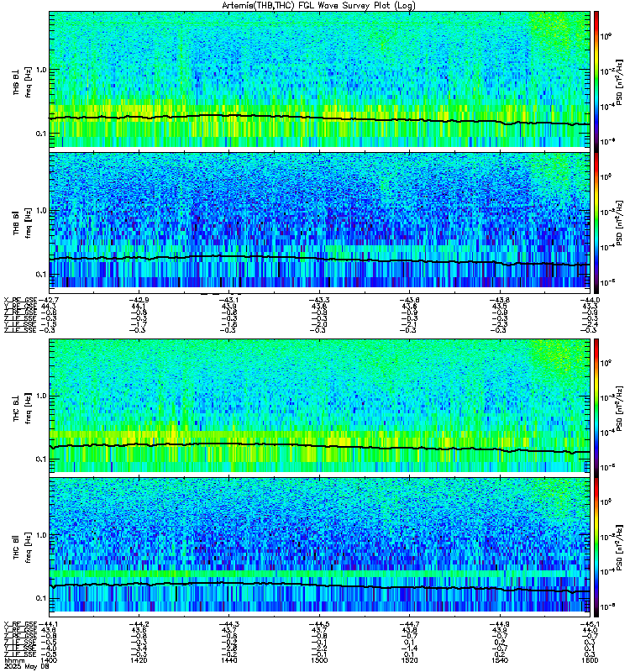Click the '1520' time label
The height and width of the screenshot is (672, 630).
(409, 660)
